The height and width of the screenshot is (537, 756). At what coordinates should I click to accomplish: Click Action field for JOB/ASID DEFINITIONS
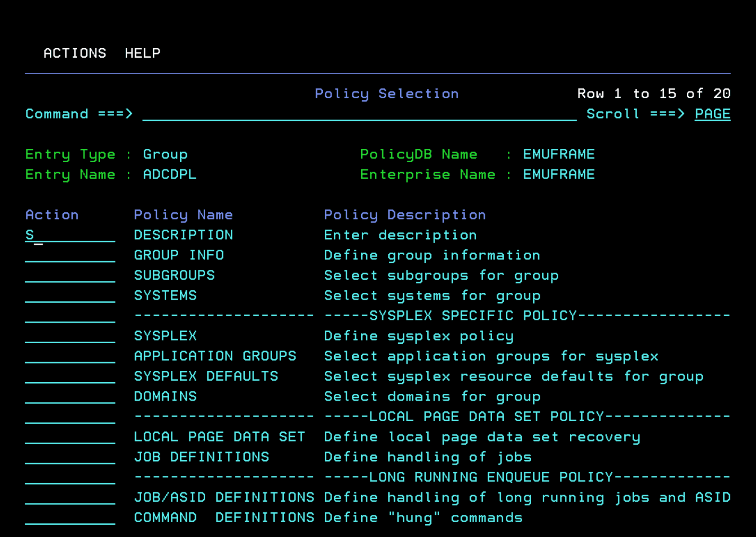click(x=70, y=498)
